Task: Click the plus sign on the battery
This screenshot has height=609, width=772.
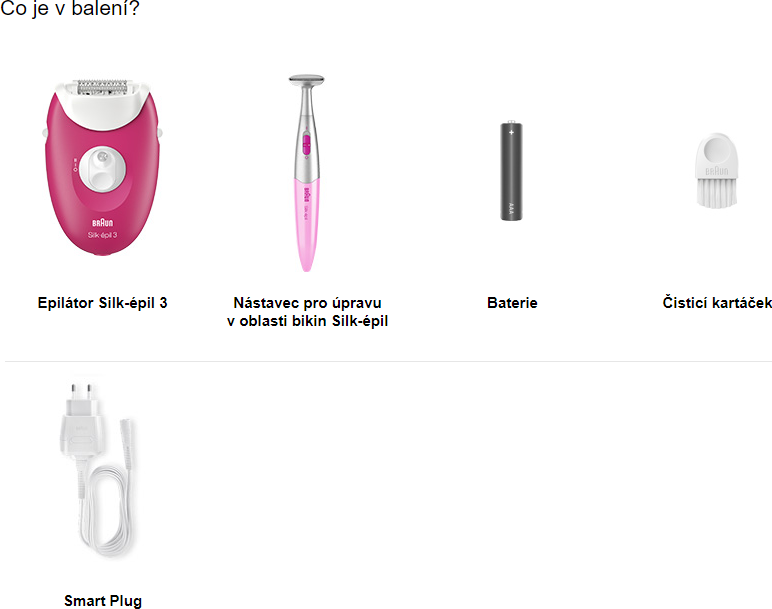Action: tap(511, 132)
